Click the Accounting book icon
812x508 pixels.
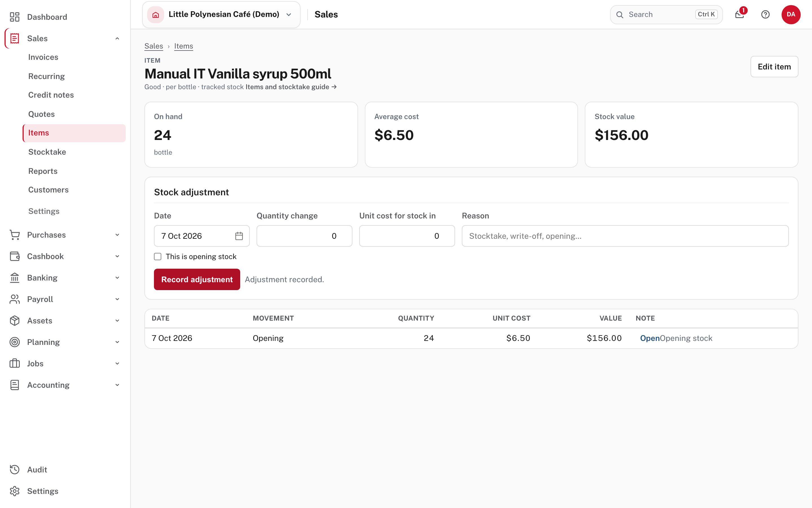[14, 385]
